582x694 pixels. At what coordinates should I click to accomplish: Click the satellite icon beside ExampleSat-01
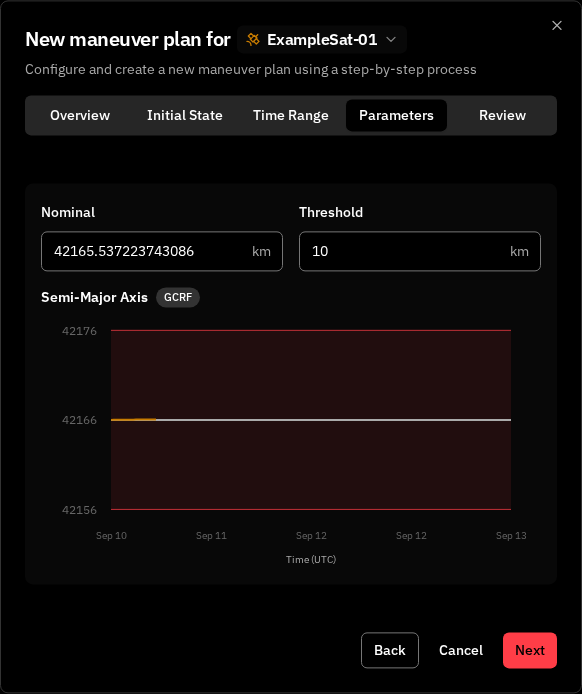253,40
